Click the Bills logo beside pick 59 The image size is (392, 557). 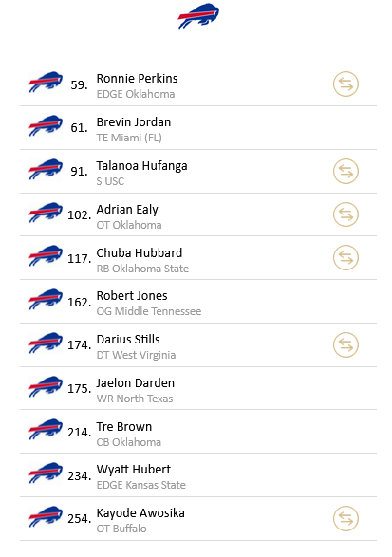tap(46, 82)
